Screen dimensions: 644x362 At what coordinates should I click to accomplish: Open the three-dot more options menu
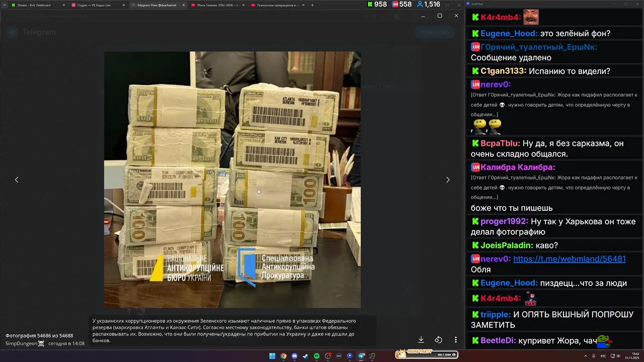pyautogui.click(x=456, y=340)
